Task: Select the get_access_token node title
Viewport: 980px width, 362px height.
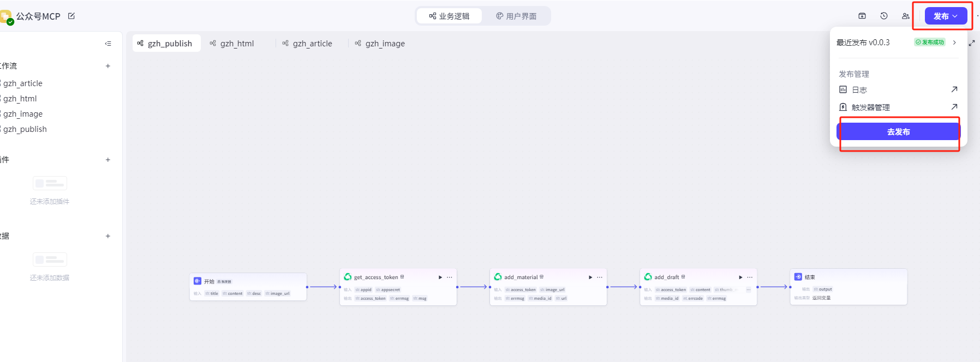Action: pyautogui.click(x=376, y=277)
